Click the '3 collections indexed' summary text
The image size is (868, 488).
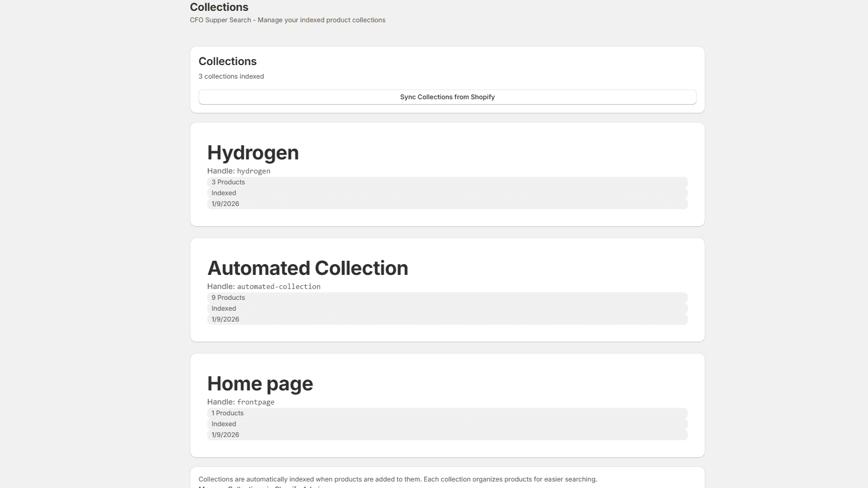[x=231, y=76]
